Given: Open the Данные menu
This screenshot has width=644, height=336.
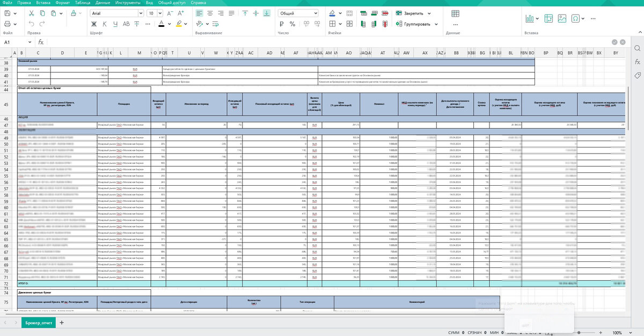Looking at the screenshot, I should (103, 3).
